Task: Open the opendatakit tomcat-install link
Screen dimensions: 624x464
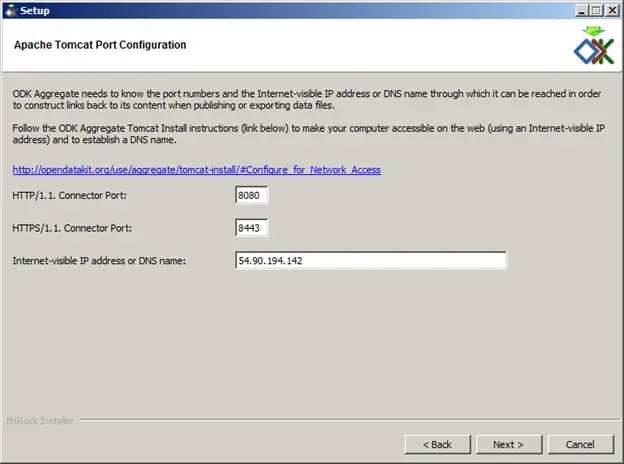Action: coord(197,170)
